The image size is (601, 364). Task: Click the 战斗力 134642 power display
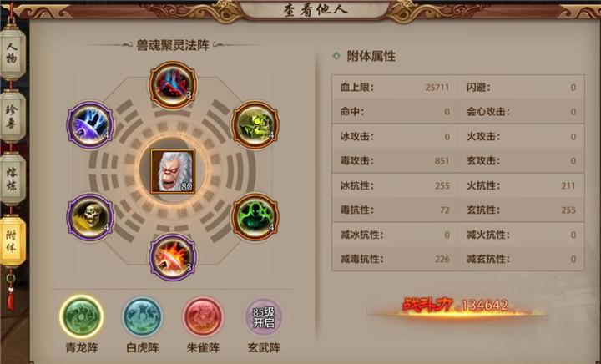pos(456,306)
